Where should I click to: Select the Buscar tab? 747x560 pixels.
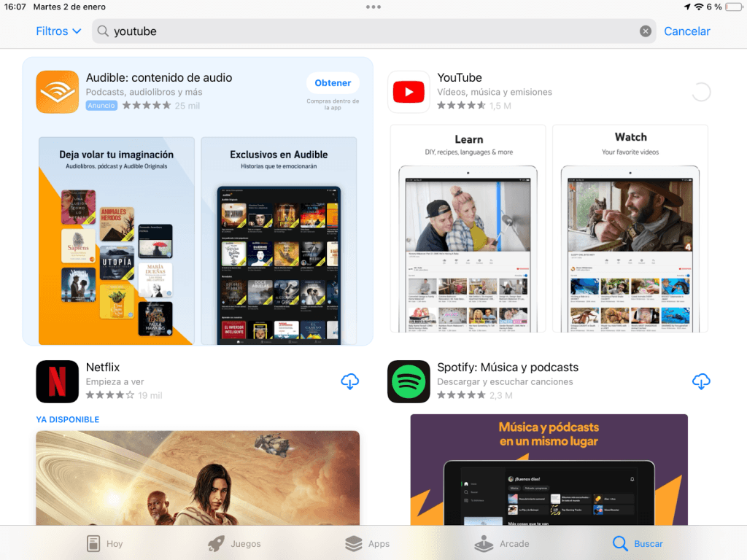coord(638,543)
